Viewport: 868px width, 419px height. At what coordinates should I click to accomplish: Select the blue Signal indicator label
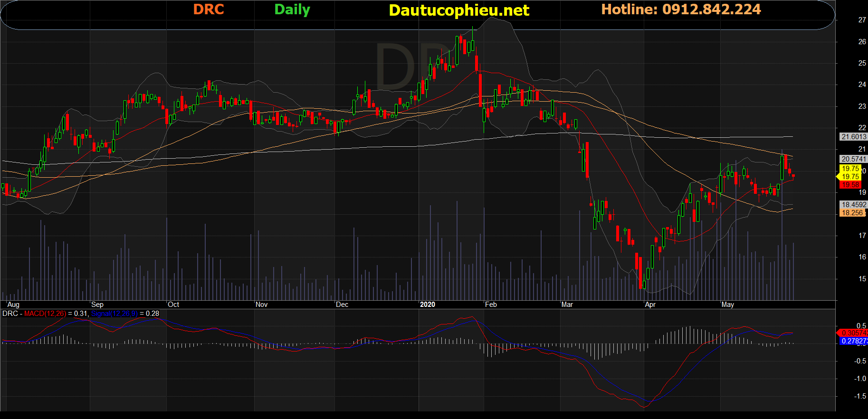click(114, 314)
